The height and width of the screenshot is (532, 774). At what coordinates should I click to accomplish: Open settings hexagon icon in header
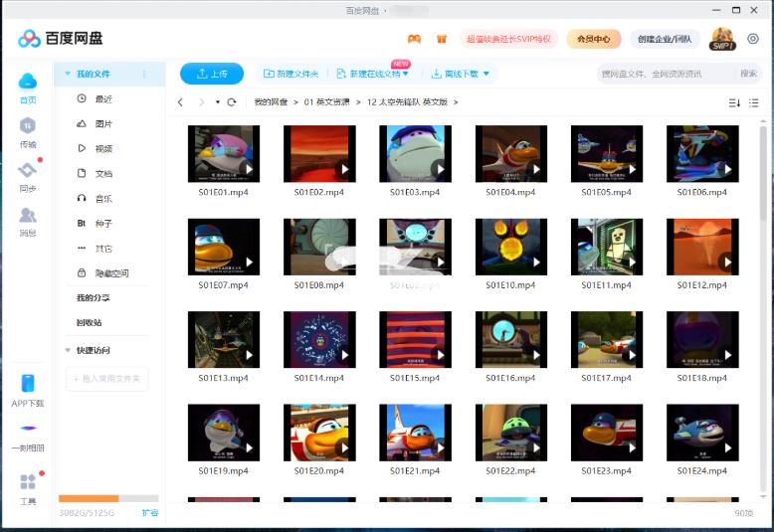tap(753, 39)
